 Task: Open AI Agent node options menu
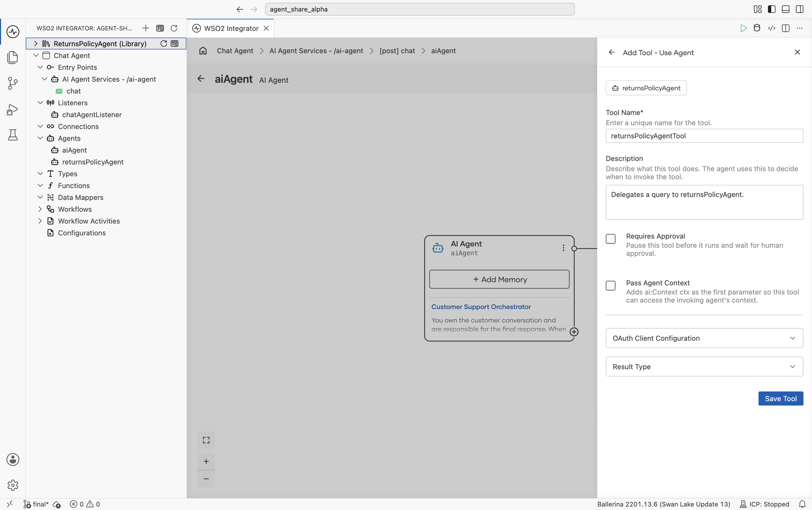click(x=564, y=248)
